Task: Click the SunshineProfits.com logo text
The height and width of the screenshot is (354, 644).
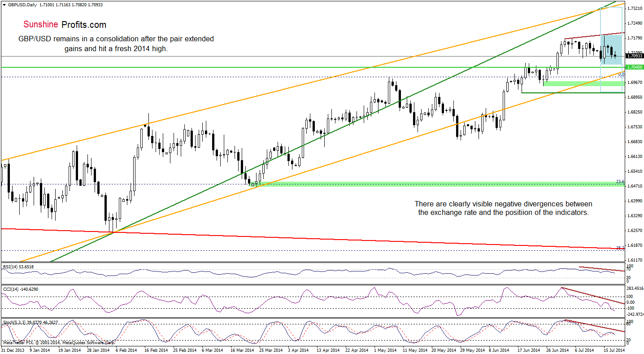Action: point(65,25)
